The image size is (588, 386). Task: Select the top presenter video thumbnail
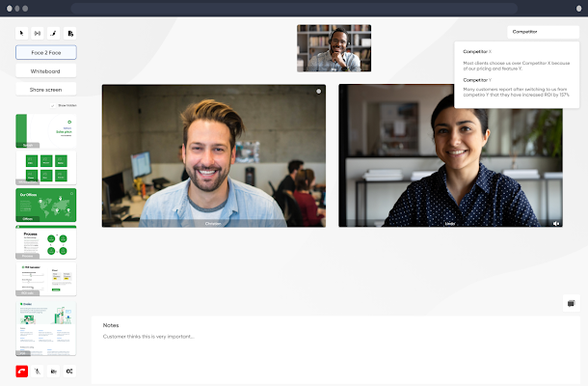tap(334, 48)
